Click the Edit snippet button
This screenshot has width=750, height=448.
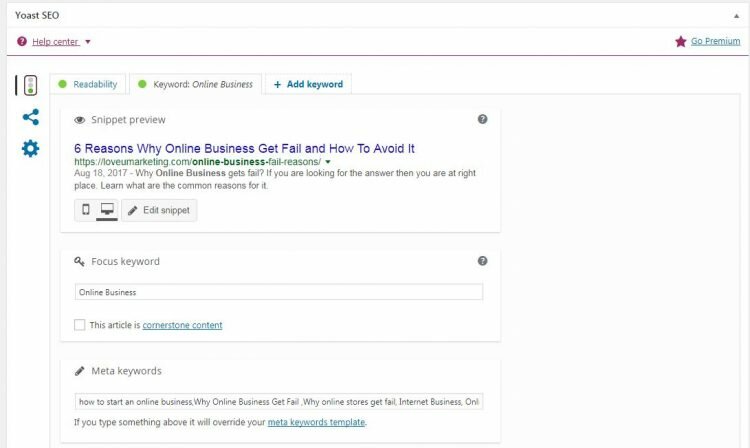click(x=159, y=210)
